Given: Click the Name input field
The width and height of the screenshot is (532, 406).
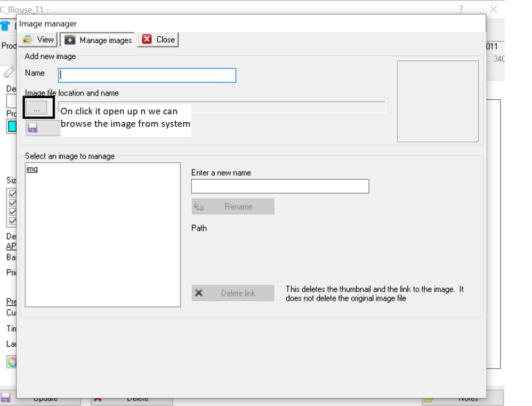Looking at the screenshot, I should pos(147,75).
